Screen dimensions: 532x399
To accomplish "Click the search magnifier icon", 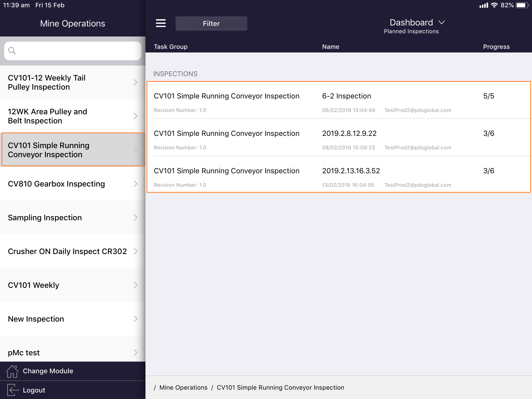I will point(12,51).
